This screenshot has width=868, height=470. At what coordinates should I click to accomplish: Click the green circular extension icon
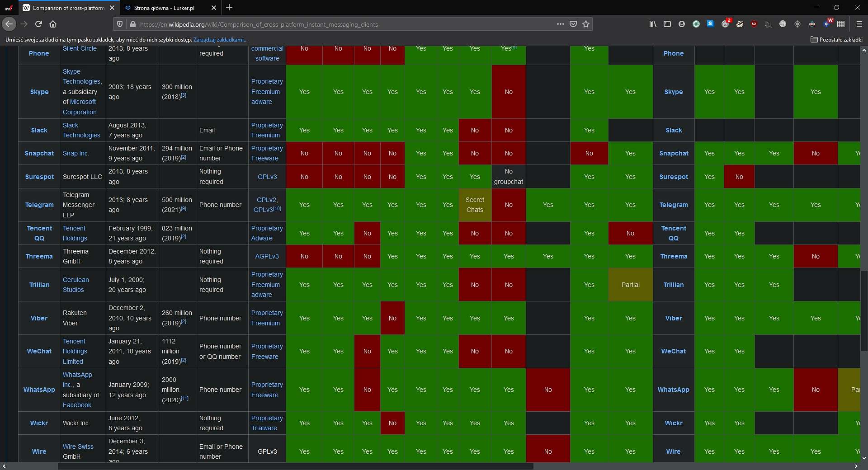click(x=696, y=24)
